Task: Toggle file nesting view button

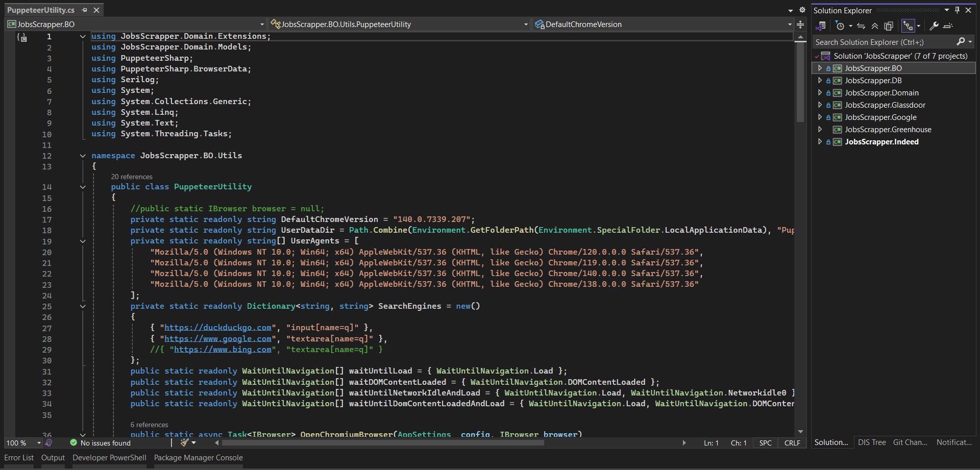Action: [x=908, y=26]
